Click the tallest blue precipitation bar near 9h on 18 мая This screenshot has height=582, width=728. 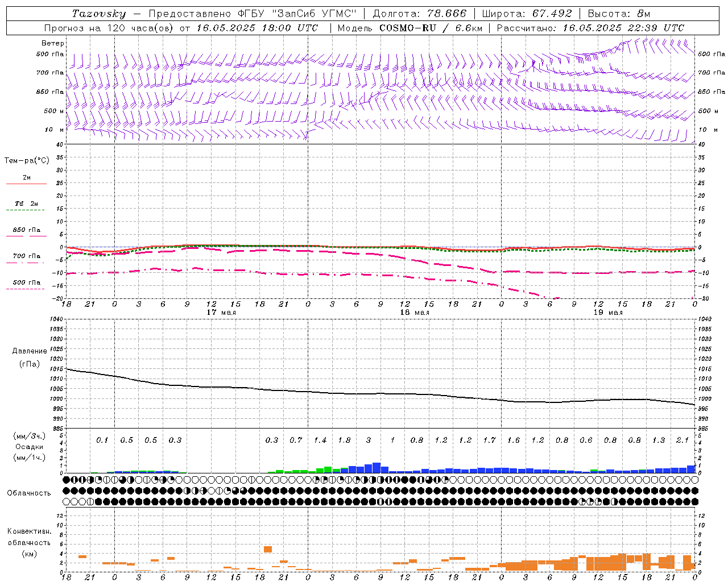[377, 468]
